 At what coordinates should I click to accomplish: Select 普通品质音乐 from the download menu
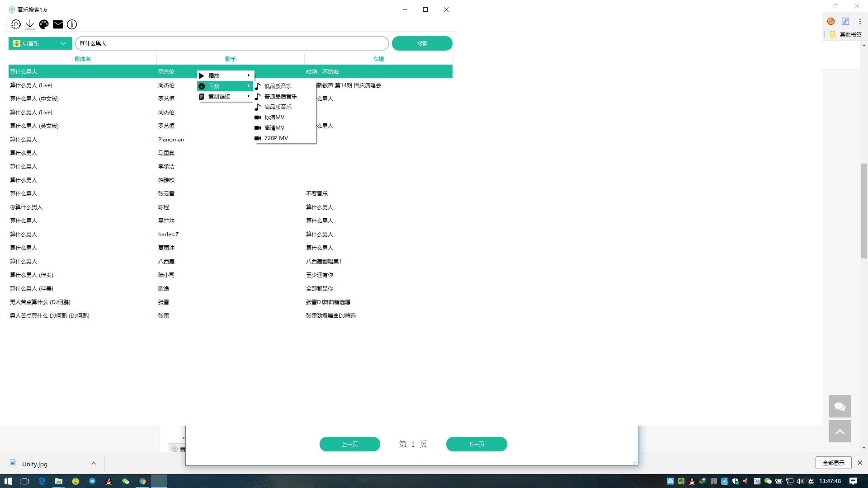280,96
